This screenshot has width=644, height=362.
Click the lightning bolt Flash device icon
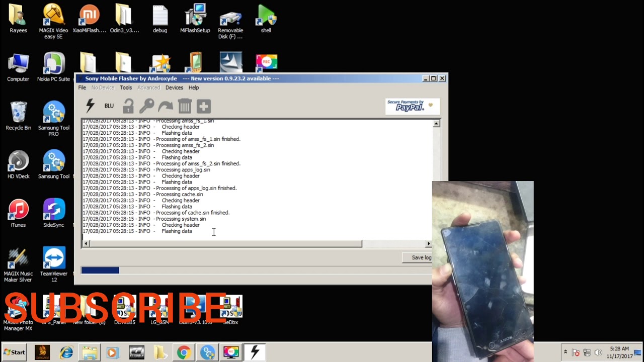[x=90, y=106]
